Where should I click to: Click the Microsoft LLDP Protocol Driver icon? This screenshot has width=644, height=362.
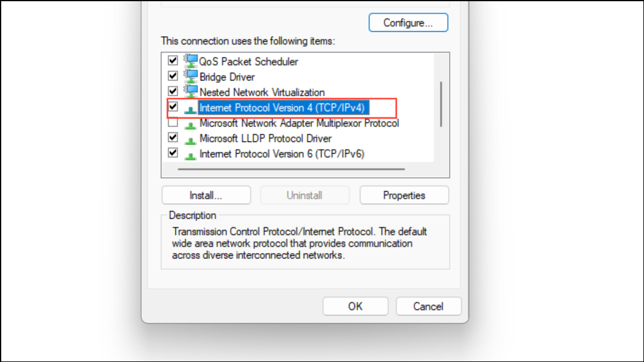[x=190, y=138]
